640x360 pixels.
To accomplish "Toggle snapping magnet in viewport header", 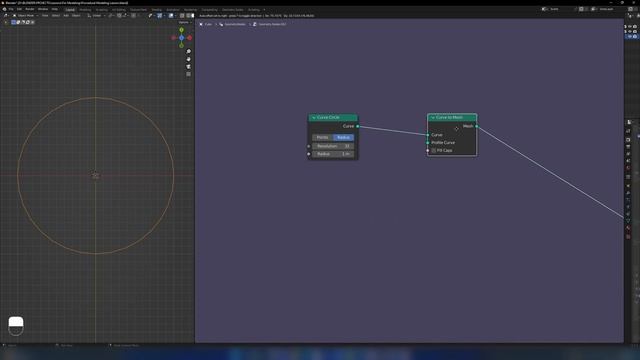I will (x=119, y=16).
